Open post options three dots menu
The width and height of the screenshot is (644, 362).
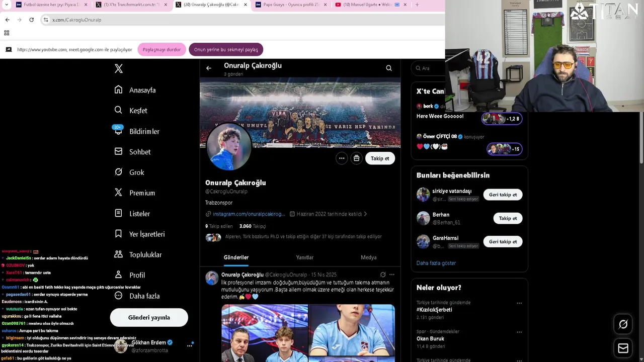click(392, 275)
